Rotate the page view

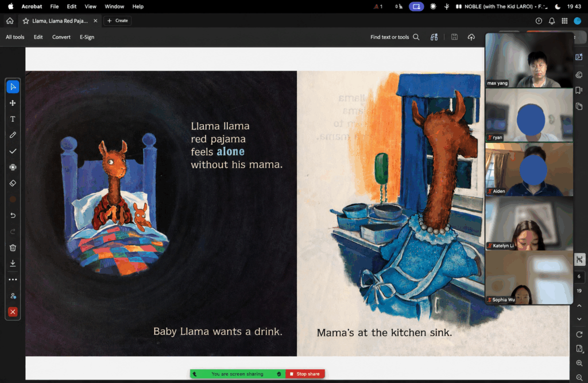tap(579, 334)
